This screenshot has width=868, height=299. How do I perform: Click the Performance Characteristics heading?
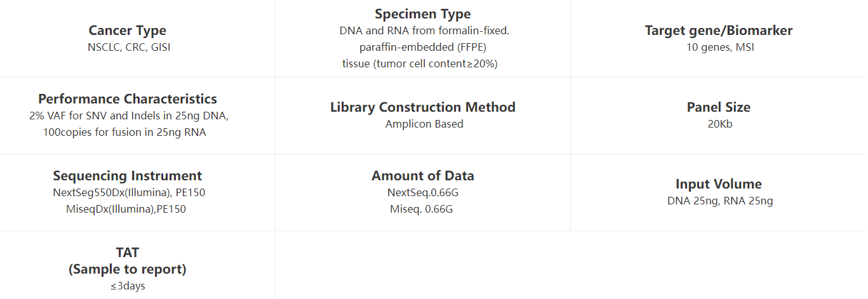tap(128, 99)
